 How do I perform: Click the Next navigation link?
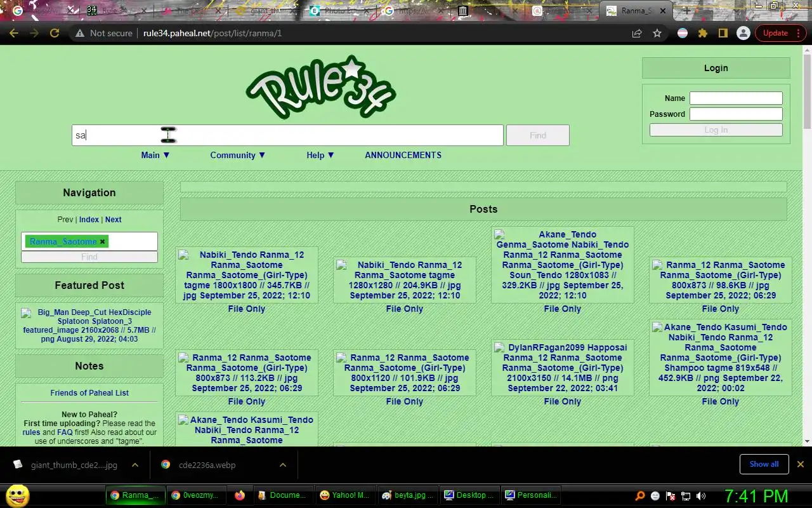(x=114, y=220)
